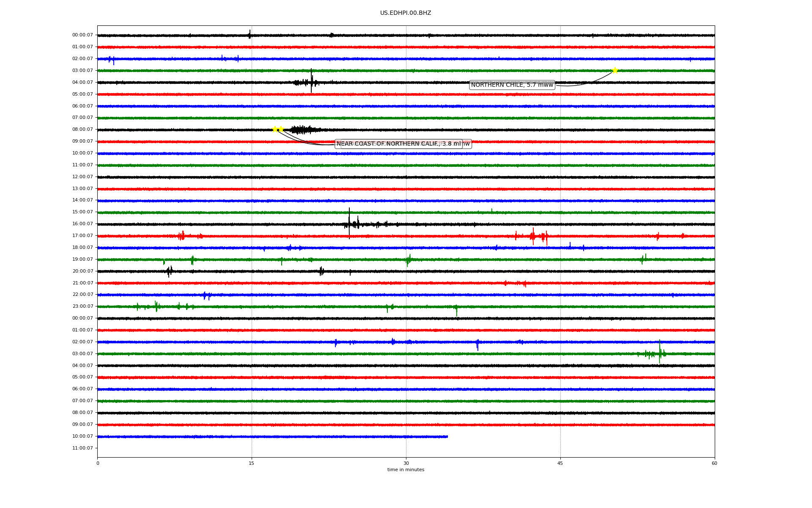Select the 19:00:07 row time label
Image resolution: width=812 pixels, height=508 pixels.
82,260
